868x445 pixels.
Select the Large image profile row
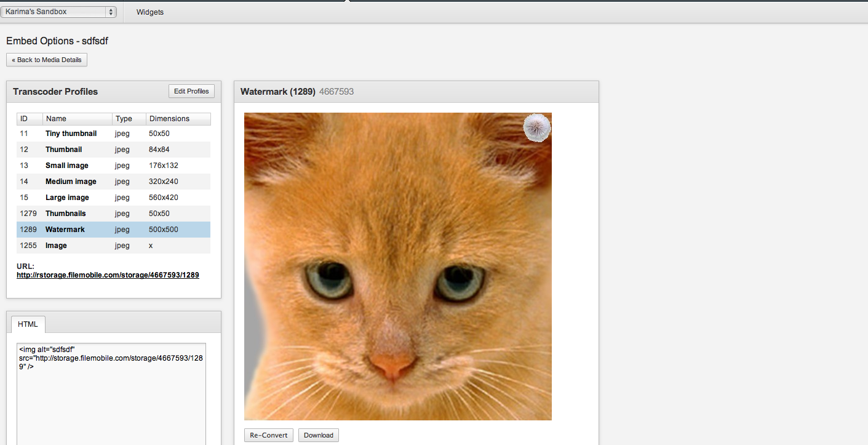coord(113,198)
